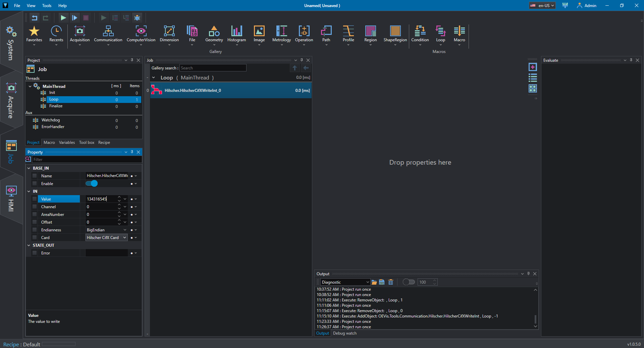Switch to the Debug watch tab
This screenshot has width=644, height=348.
pos(344,333)
